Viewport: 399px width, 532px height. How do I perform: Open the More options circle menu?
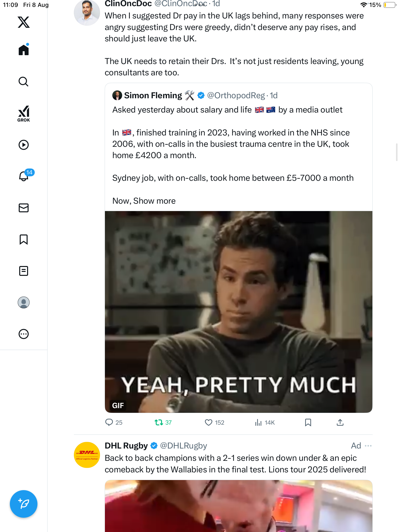click(x=24, y=334)
